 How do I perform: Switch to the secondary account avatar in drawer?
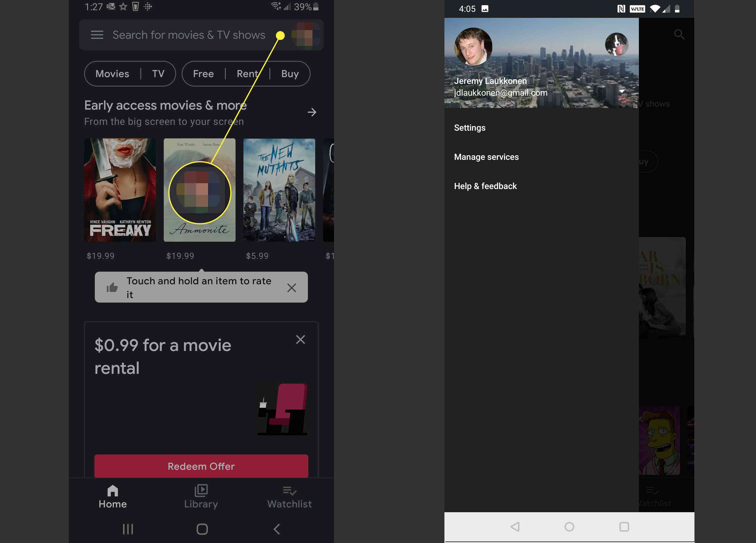[616, 44]
